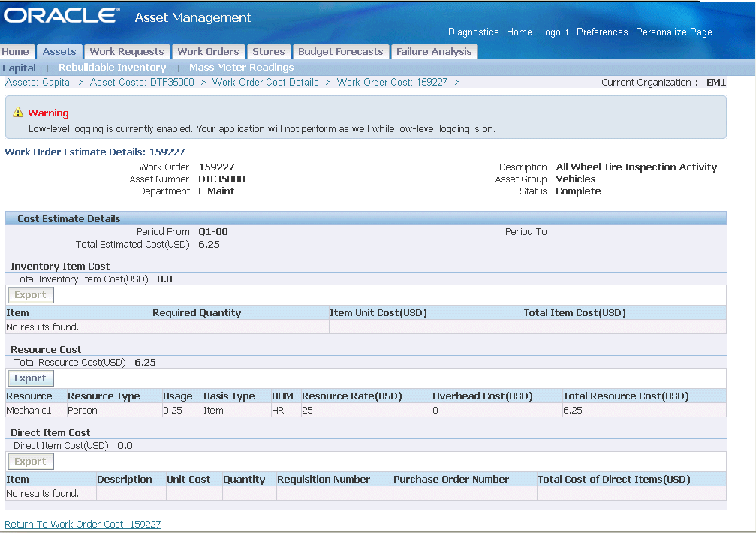The image size is (756, 533).
Task: Click the Vehicles asset group value
Action: (576, 179)
